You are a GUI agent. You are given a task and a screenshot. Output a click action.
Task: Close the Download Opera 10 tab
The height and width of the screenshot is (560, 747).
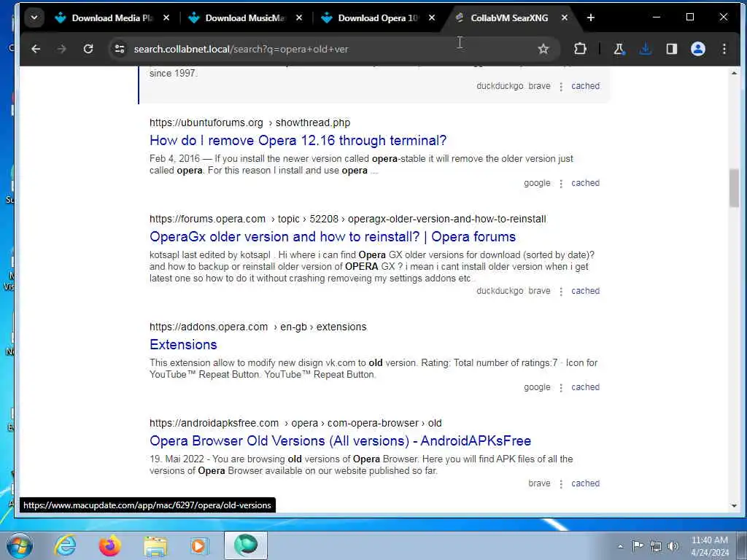(432, 17)
